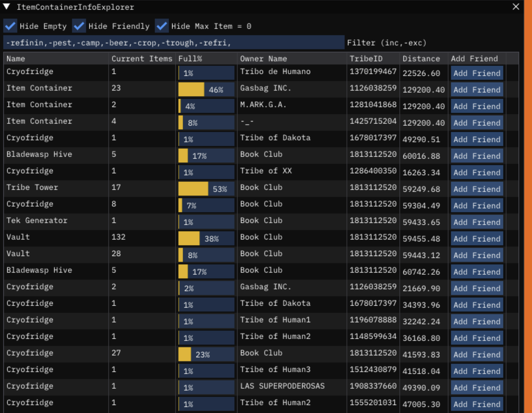
Task: Click the 4% Item Container fullness bar
Action: pos(206,106)
